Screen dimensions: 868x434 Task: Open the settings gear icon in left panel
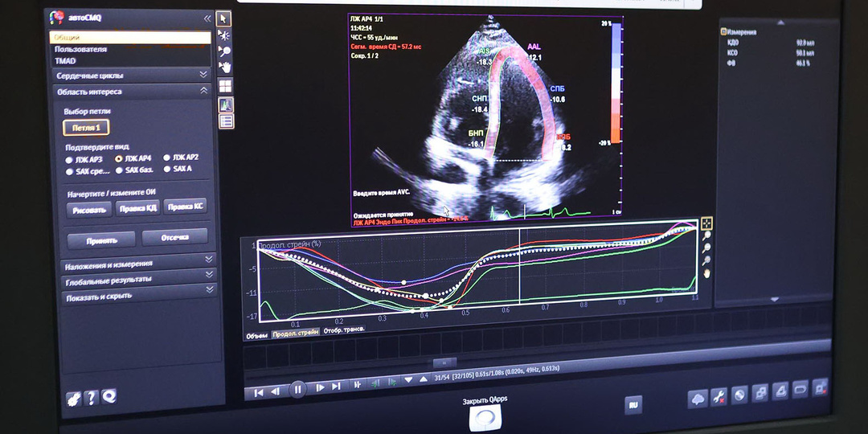[x=73, y=399]
